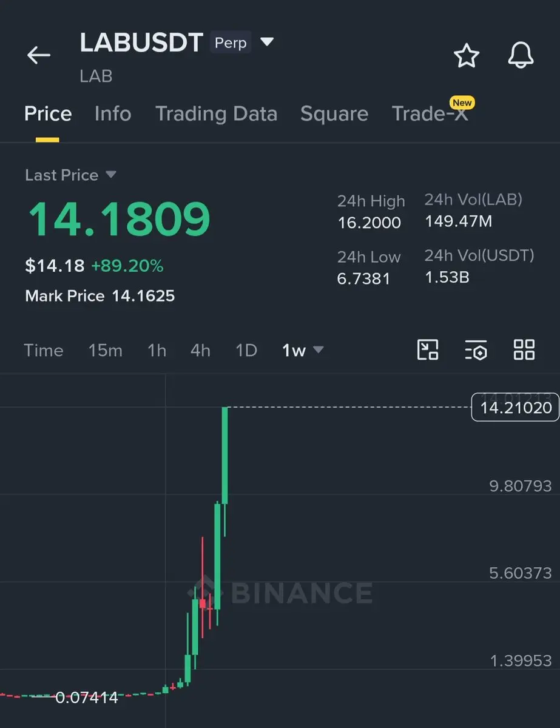The height and width of the screenshot is (728, 560).
Task: Open the Trade-X tab marked New
Action: tap(430, 113)
